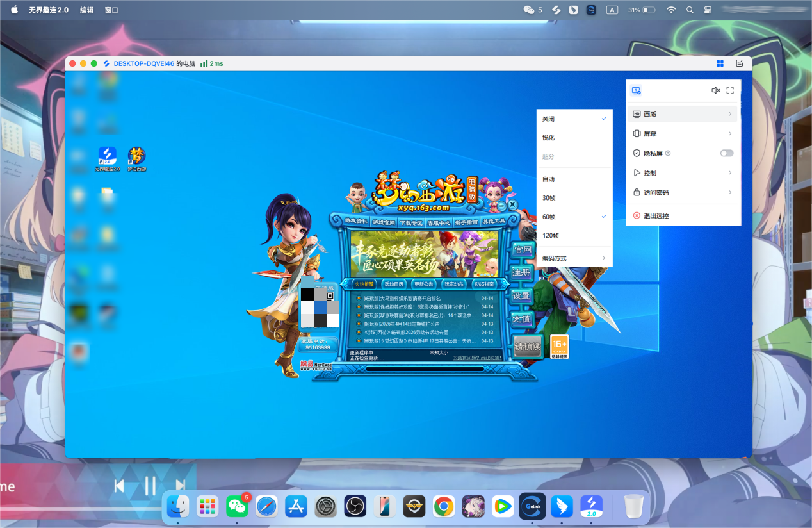The image size is (812, 528).
Task: Select the 30帧 frame rate option
Action: 549,198
